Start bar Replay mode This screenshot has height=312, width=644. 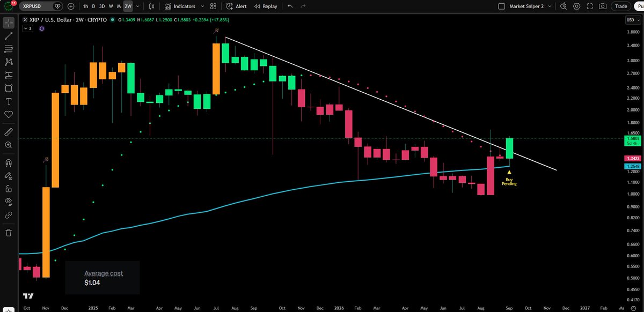(x=265, y=6)
